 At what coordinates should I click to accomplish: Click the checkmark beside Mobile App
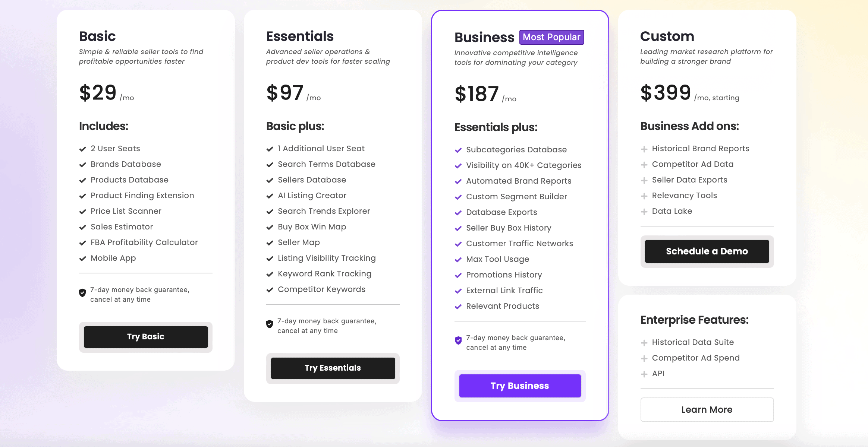point(83,259)
